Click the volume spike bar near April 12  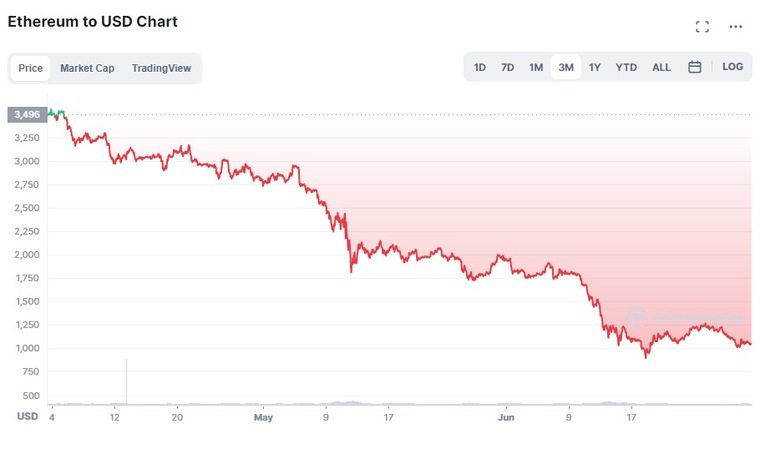click(127, 381)
